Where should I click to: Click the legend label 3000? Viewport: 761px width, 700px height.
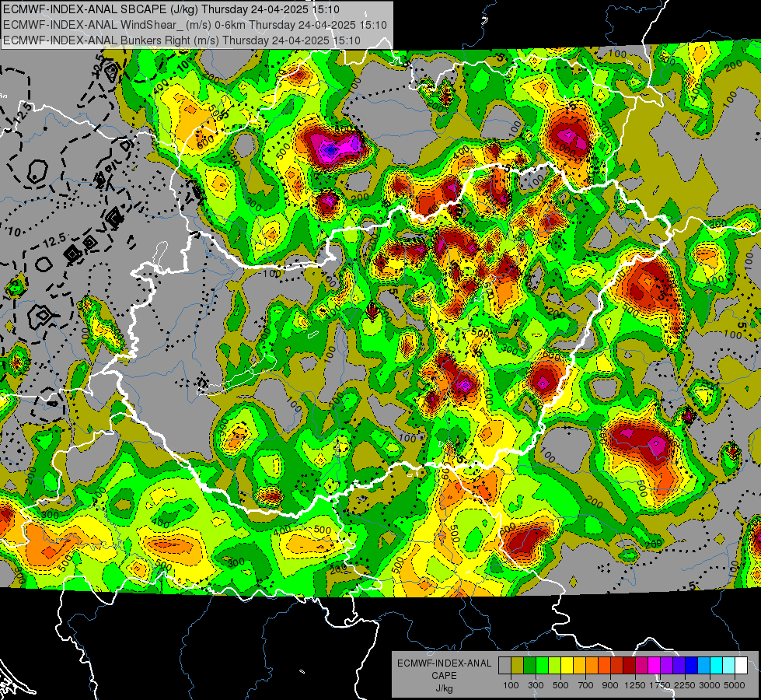tap(710, 685)
